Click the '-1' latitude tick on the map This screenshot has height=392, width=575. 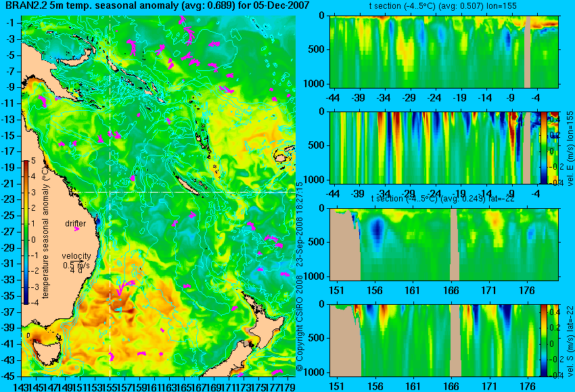click(10, 23)
